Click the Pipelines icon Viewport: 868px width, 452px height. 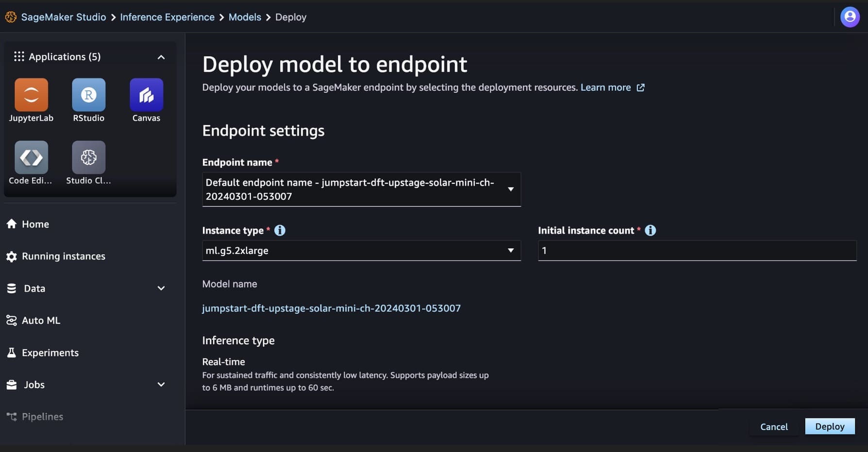(x=12, y=417)
